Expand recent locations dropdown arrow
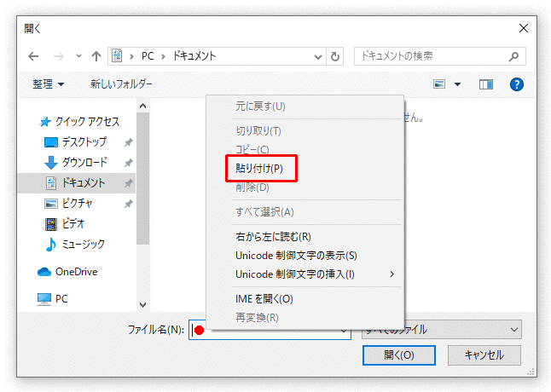Viewport: 551px width, 392px height. coord(78,56)
